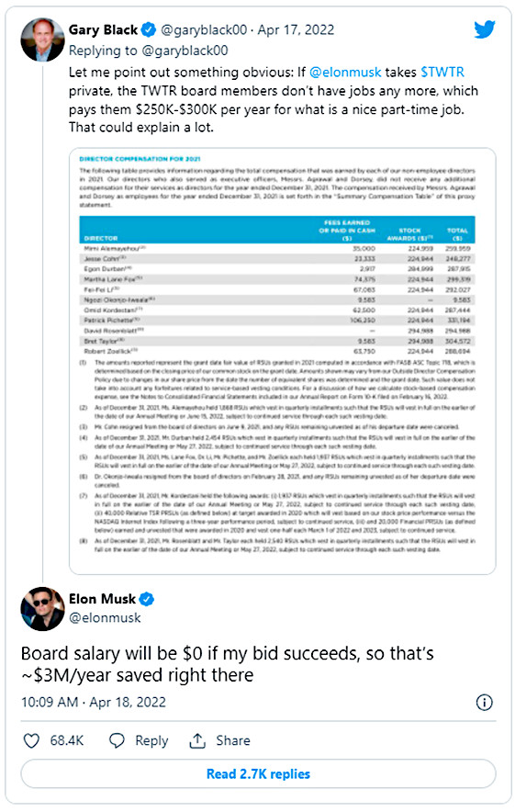Click the Elon Musk display name
The height and width of the screenshot is (812, 515).
click(103, 599)
